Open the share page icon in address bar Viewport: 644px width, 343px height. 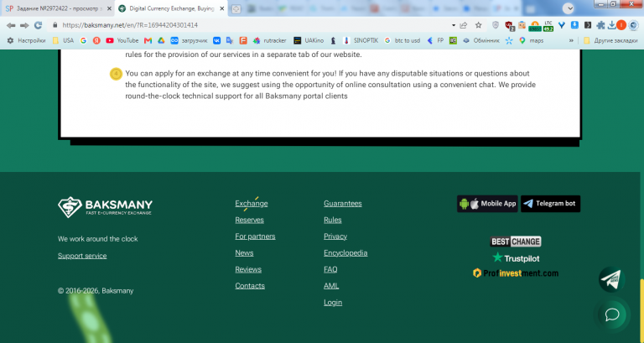click(x=464, y=25)
